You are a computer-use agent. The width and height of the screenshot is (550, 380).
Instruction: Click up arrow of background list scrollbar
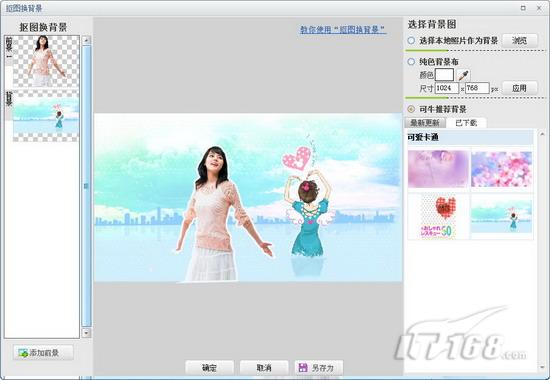(542, 134)
